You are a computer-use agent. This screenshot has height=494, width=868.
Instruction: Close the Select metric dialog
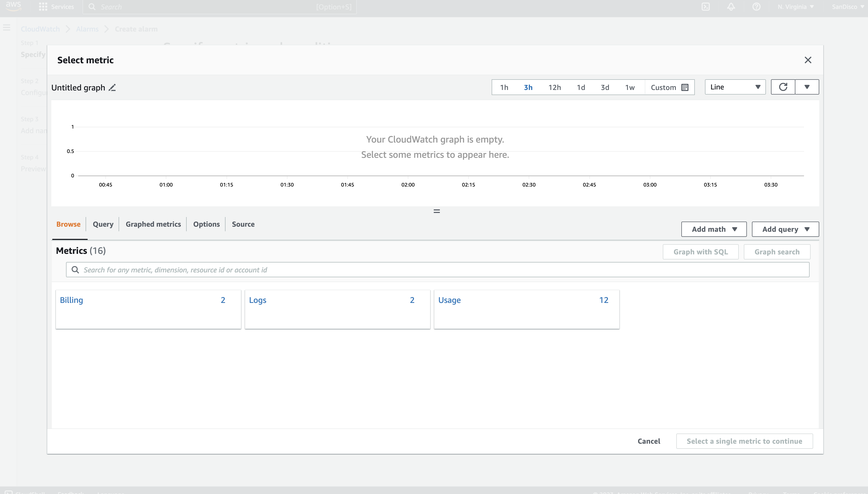(808, 60)
